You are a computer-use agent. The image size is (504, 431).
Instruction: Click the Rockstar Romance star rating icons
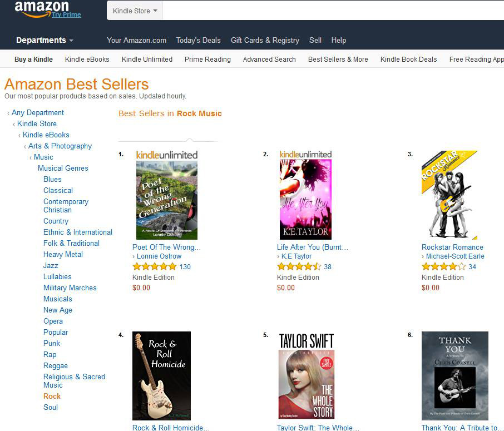pyautogui.click(x=443, y=267)
